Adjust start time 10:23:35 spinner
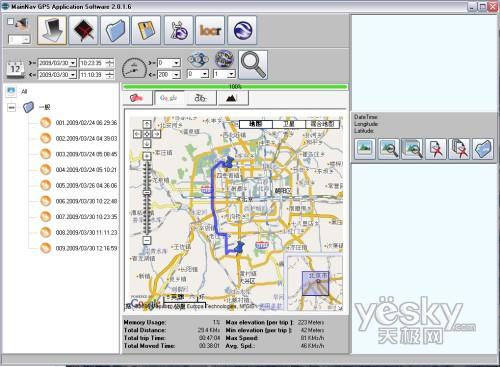The height and width of the screenshot is (367, 500). (109, 63)
